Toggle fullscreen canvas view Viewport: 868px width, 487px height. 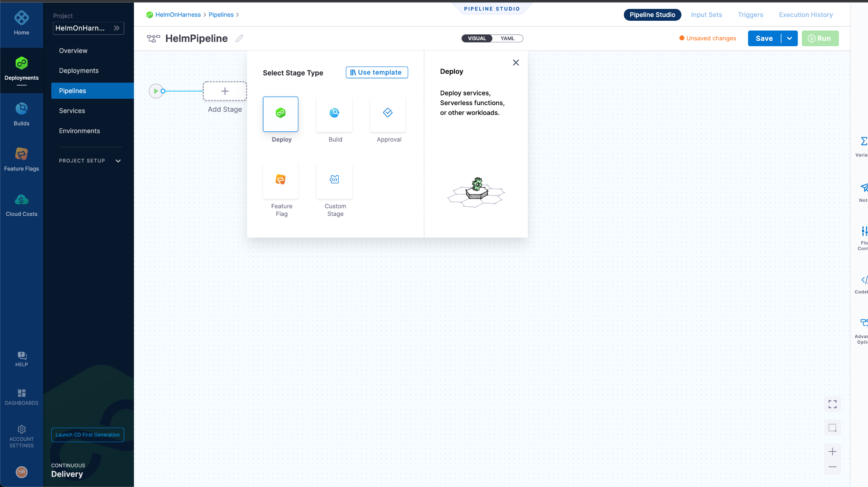click(832, 404)
